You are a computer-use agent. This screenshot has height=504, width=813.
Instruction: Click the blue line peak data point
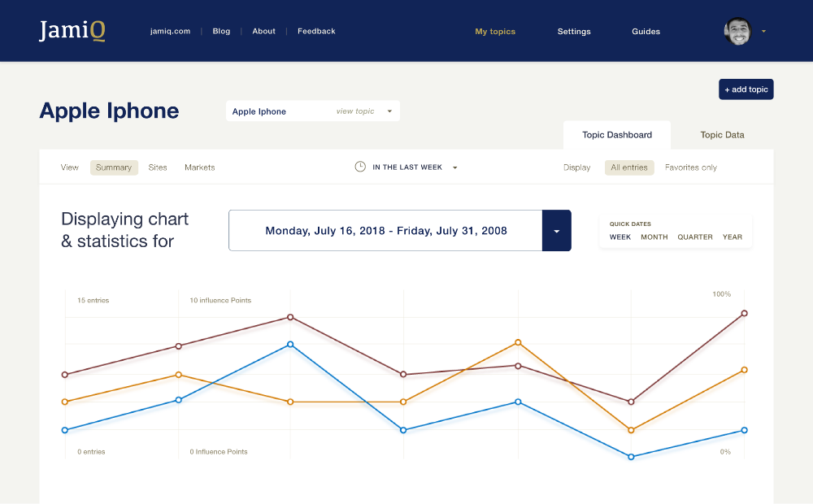(x=290, y=345)
